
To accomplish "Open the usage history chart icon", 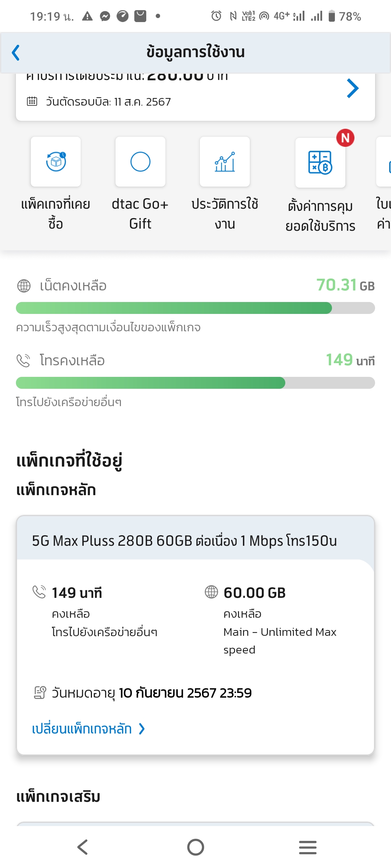I will point(225,162).
